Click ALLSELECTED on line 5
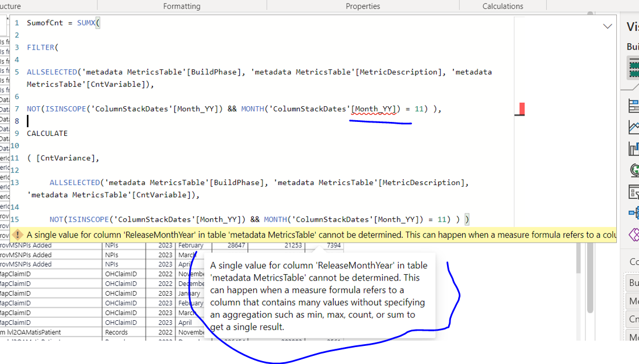The height and width of the screenshot is (364, 639). (52, 72)
